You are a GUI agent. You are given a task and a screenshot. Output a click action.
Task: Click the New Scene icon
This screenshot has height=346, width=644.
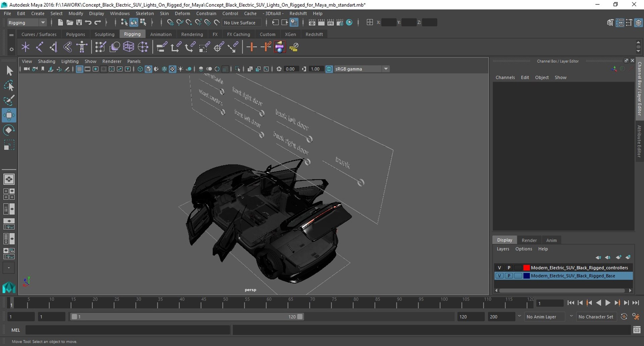[x=60, y=22]
